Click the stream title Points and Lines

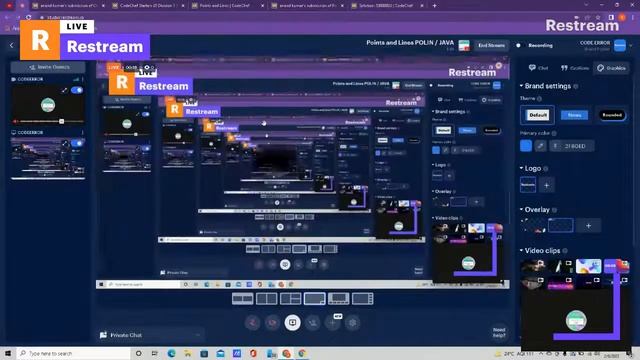[410, 42]
